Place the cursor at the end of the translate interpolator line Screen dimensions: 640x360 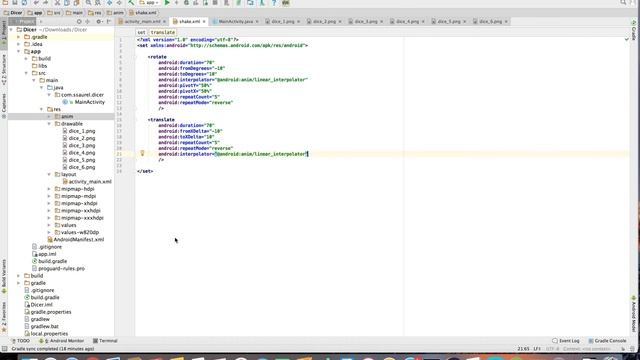308,154
